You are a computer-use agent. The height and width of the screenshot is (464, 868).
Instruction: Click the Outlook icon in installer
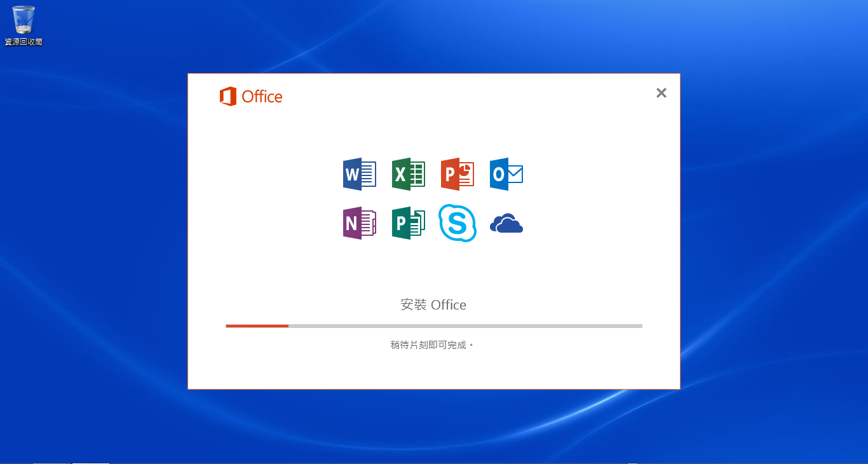(x=506, y=174)
